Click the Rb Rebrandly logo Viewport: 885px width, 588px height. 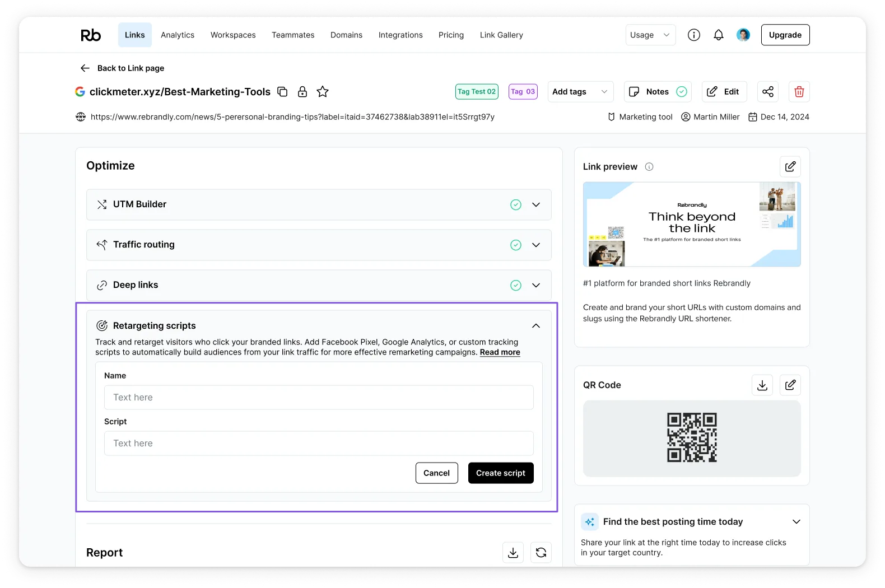[x=91, y=35]
